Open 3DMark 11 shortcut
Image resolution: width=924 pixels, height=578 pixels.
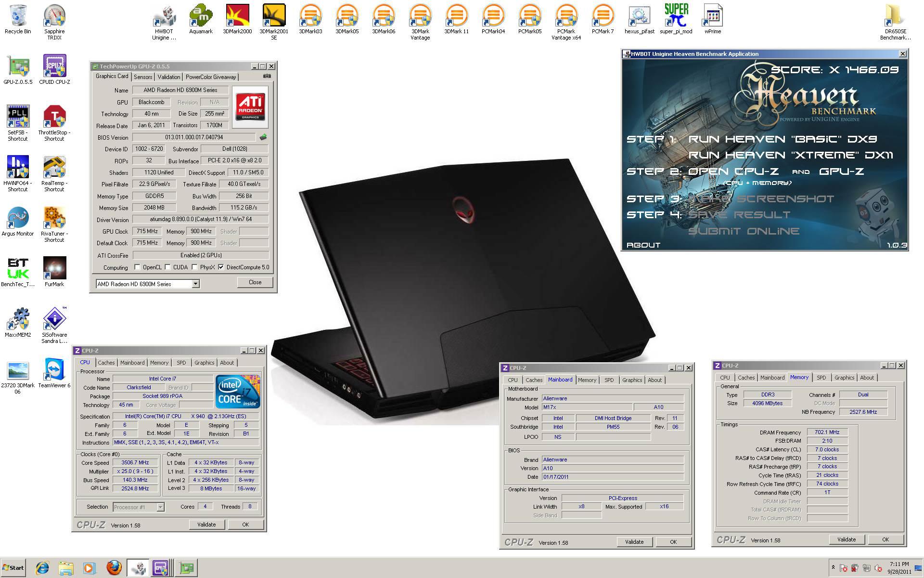456,19
